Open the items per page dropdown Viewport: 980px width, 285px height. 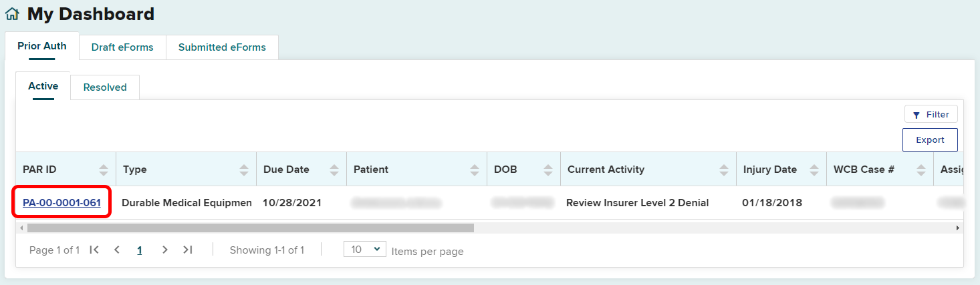tap(364, 250)
